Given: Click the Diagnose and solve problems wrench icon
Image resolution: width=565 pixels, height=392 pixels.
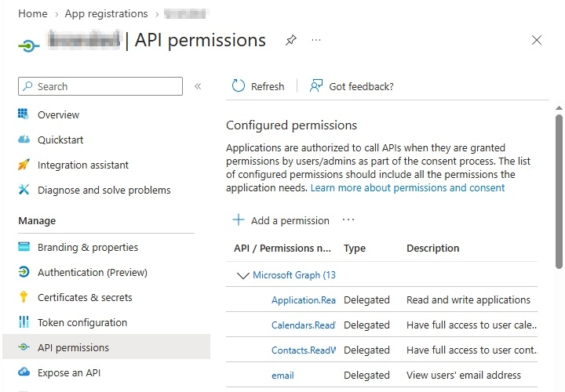Looking at the screenshot, I should pos(24,190).
